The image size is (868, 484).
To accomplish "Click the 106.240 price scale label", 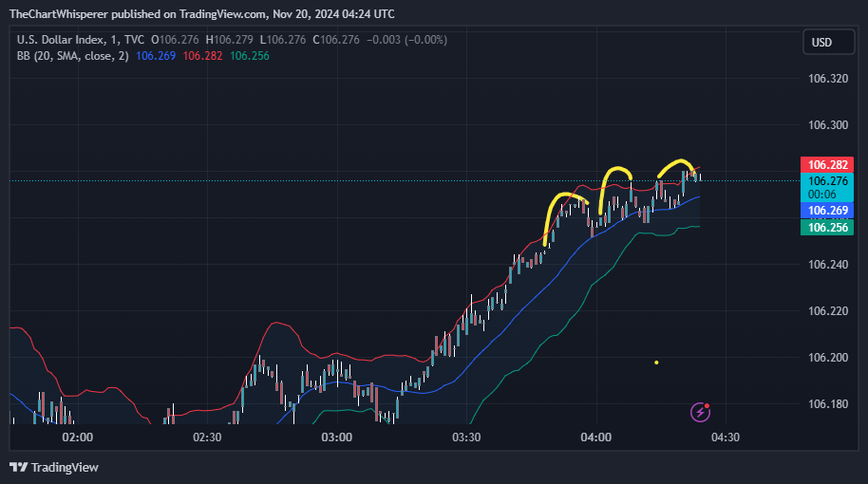I will (828, 265).
